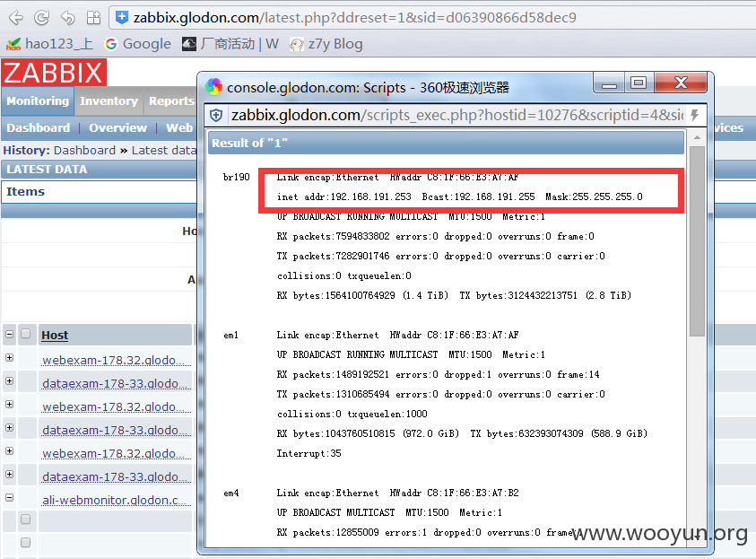Click the ZABBIX logo
This screenshot has width=756, height=559.
click(x=54, y=73)
